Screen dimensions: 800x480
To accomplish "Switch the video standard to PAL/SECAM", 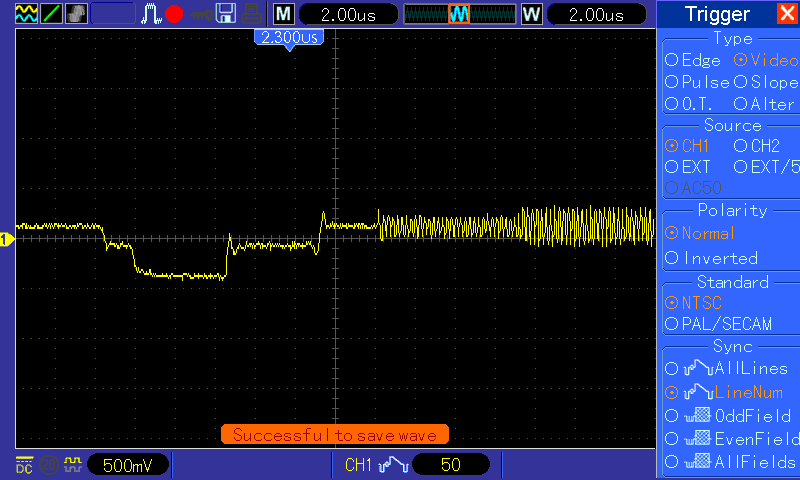I will click(718, 324).
